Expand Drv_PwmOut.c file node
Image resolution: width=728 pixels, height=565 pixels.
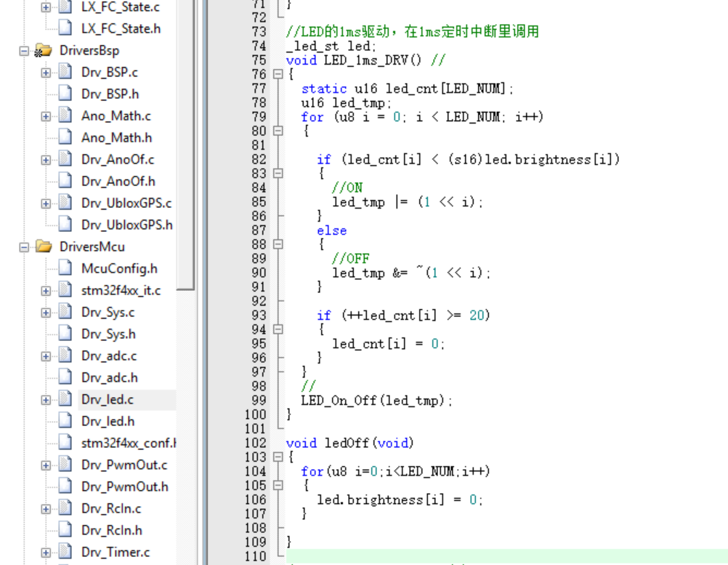(46, 465)
